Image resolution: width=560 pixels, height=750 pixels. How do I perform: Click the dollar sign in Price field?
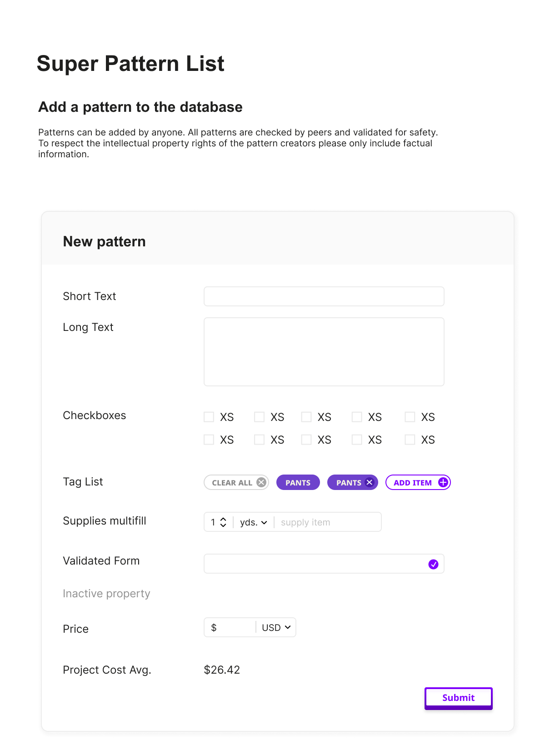pos(214,628)
